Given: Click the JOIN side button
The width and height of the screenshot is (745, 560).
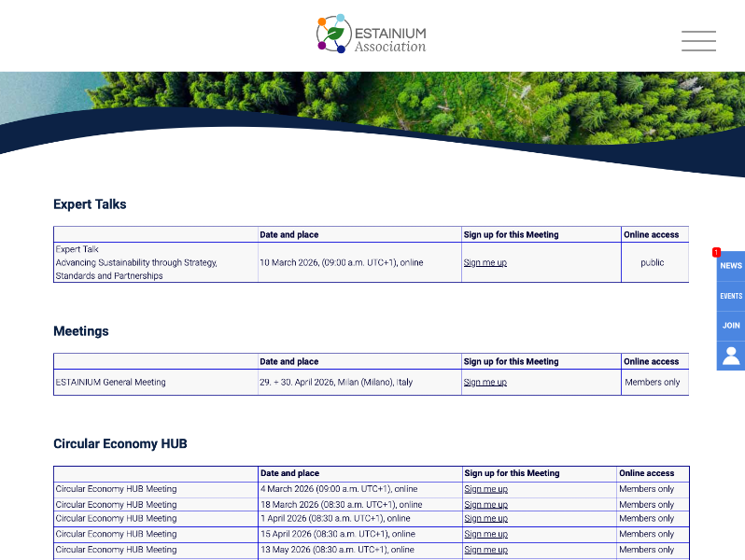Looking at the screenshot, I should [731, 326].
